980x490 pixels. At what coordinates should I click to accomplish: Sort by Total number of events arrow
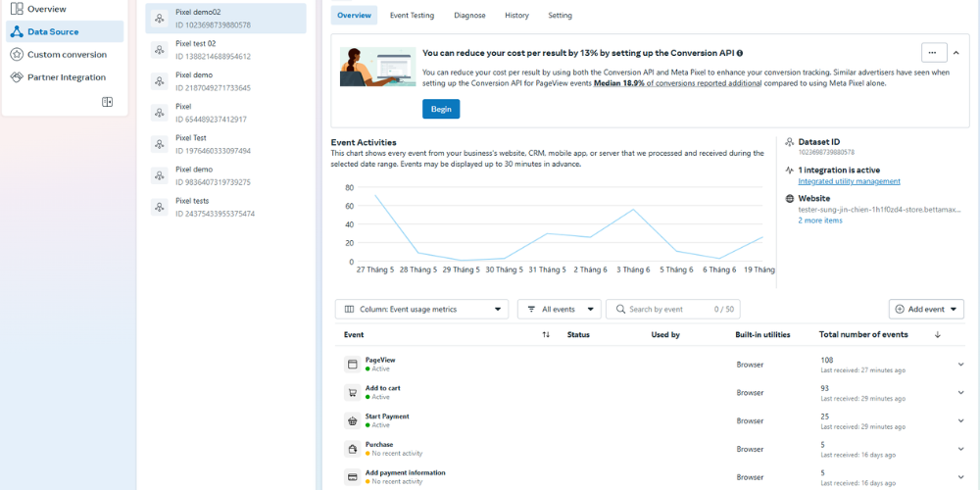(938, 335)
